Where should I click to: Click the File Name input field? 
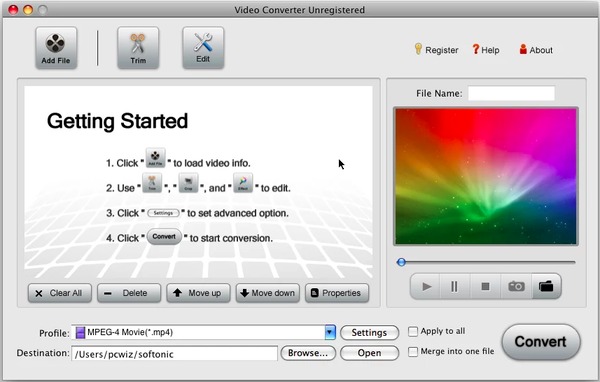511,93
